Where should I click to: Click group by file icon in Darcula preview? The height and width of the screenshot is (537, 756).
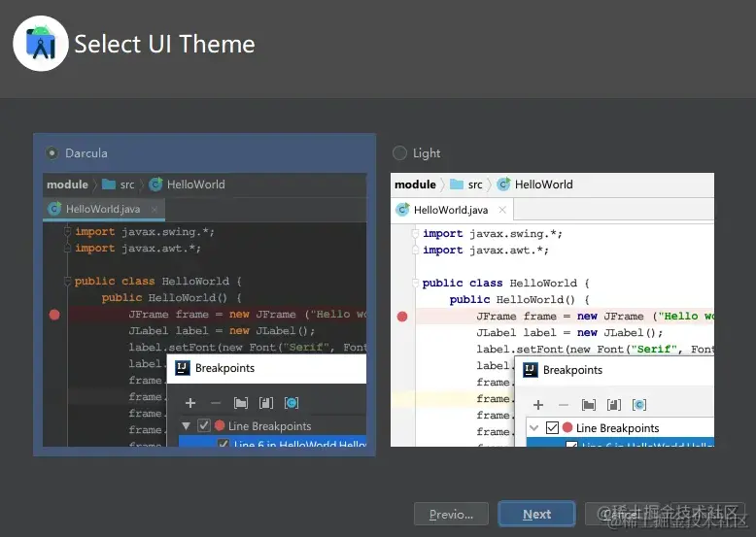pos(266,403)
